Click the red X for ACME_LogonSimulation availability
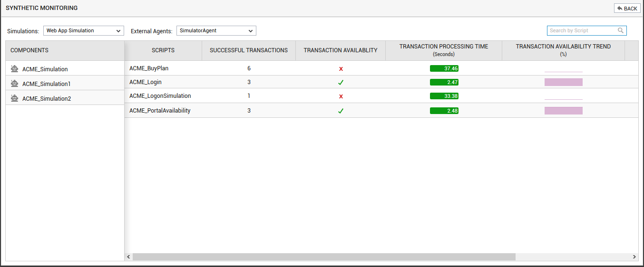The image size is (644, 267). click(x=341, y=96)
